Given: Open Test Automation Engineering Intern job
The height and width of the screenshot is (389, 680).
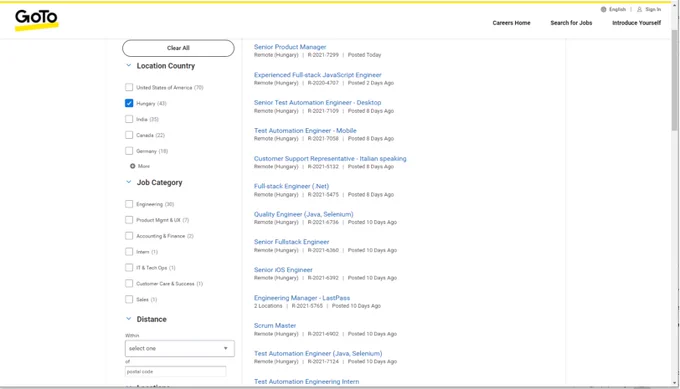Looking at the screenshot, I should [306, 382].
